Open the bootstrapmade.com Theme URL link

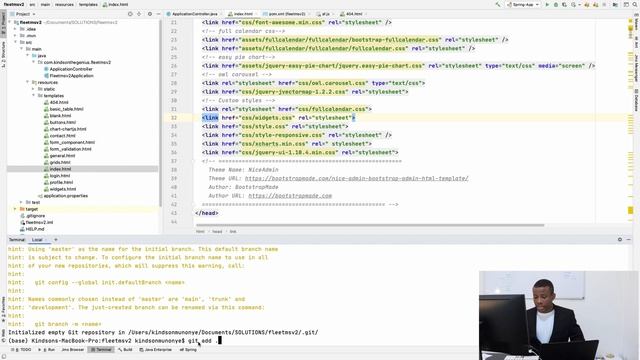356,178
